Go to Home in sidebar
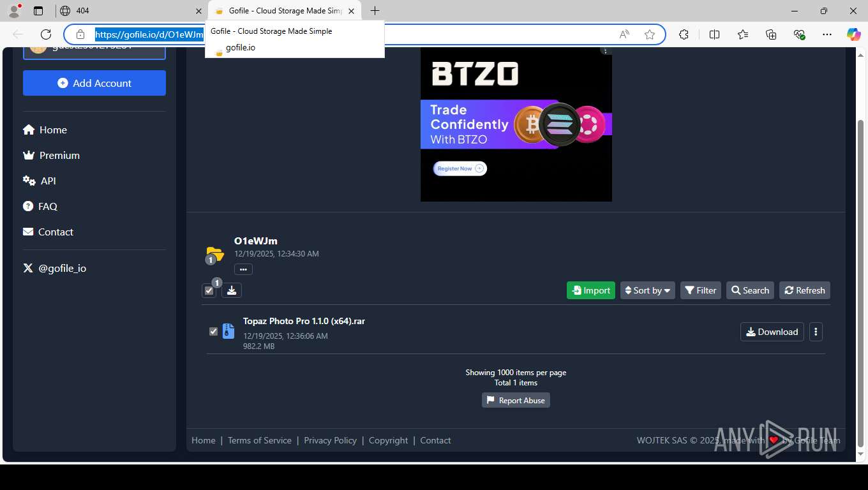 pyautogui.click(x=45, y=130)
